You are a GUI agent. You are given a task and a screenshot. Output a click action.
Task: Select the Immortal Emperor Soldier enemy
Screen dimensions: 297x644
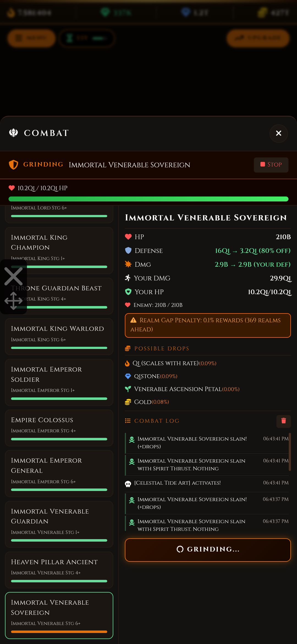coord(59,382)
